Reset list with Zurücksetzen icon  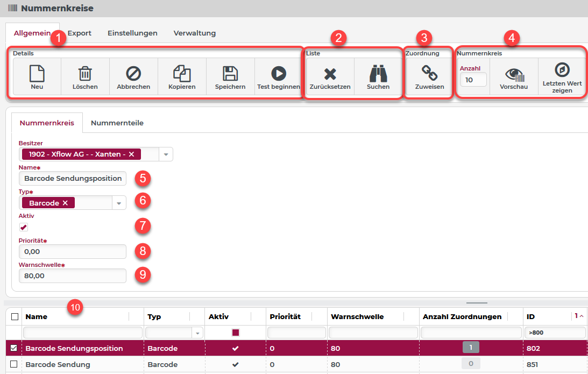(x=330, y=74)
